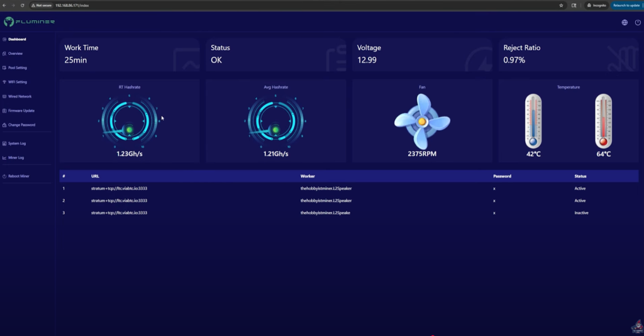Image resolution: width=644 pixels, height=336 pixels.
Task: Open Pool Setting from the sidebar
Action: (17, 68)
